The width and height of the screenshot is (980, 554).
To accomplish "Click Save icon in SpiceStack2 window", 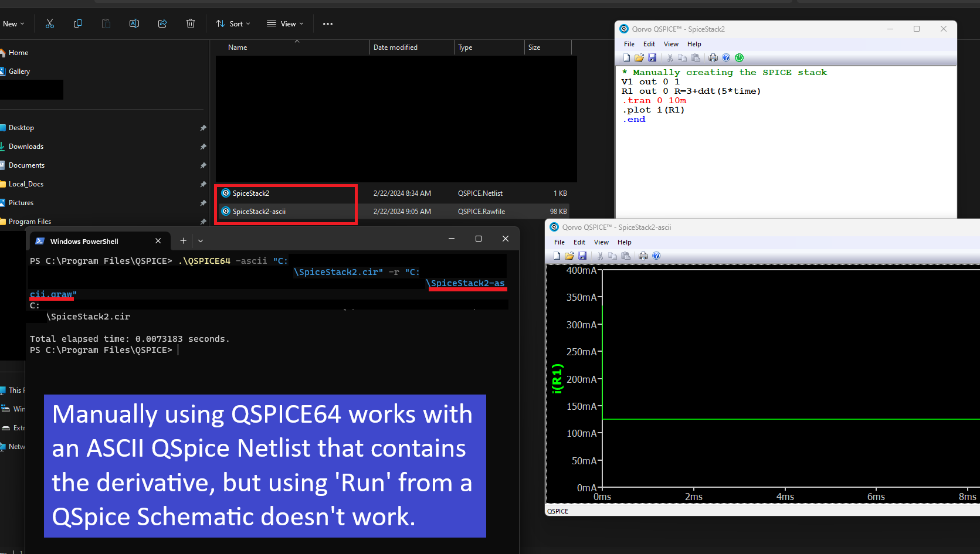I will (x=652, y=57).
